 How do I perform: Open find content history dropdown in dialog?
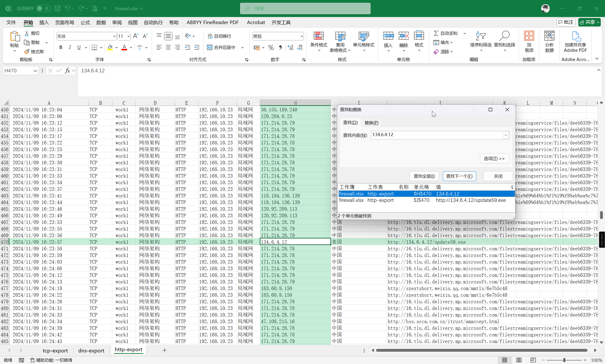click(506, 135)
